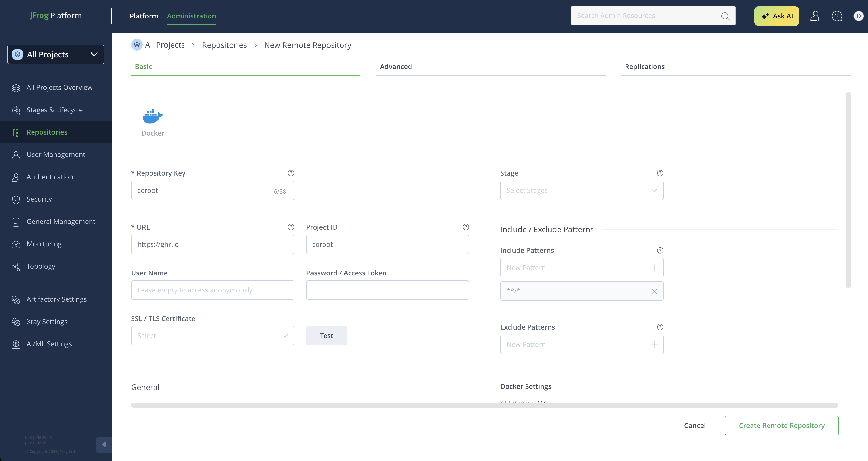This screenshot has height=461, width=868.
Task: Open the Select Stages dropdown
Action: [582, 190]
